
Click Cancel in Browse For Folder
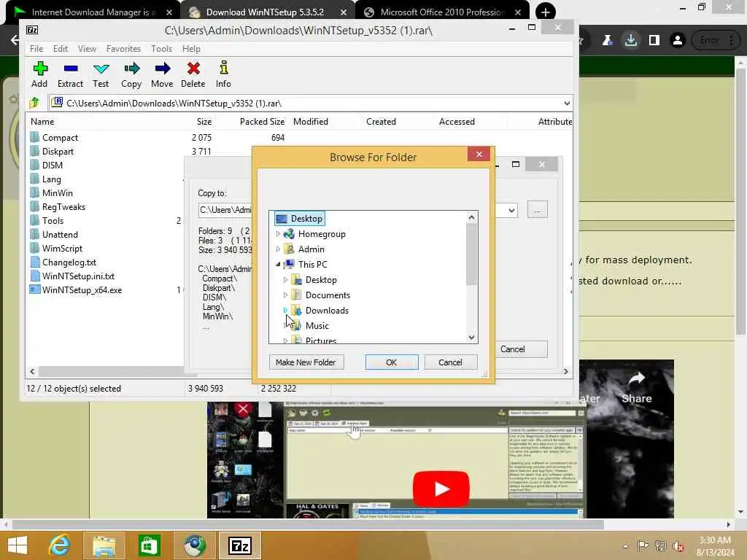pyautogui.click(x=450, y=362)
